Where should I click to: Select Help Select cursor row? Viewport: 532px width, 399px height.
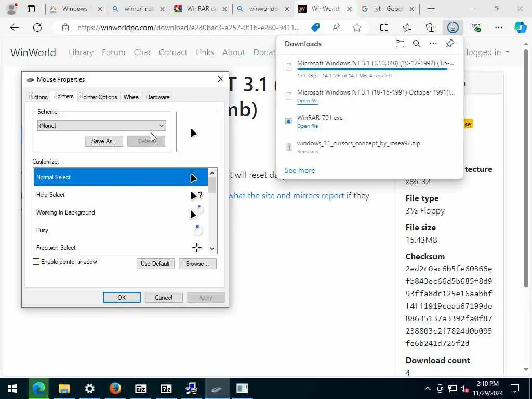pos(121,195)
